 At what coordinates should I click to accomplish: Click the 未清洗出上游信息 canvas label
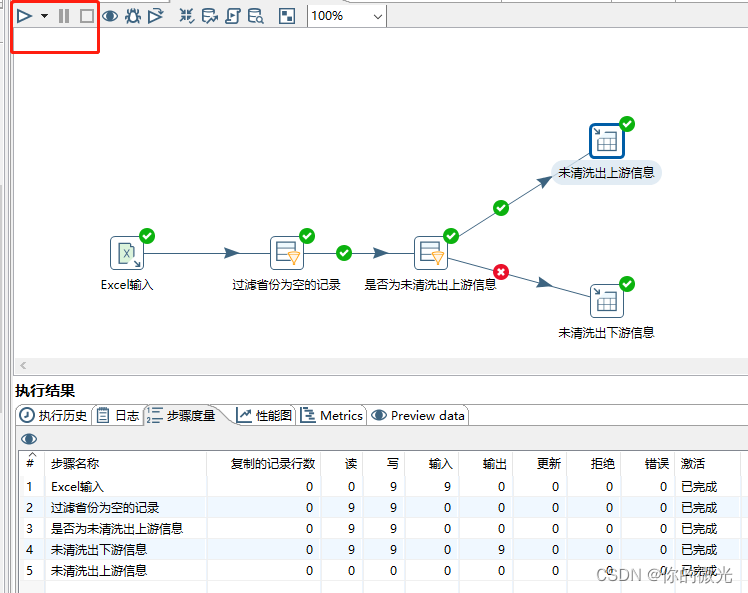tap(606, 173)
